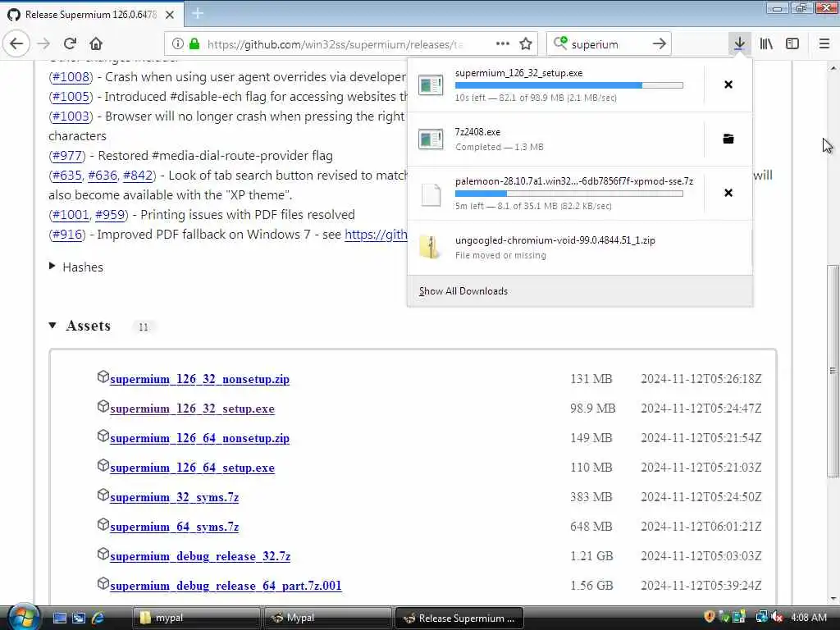Launch Internet Explorer from quick launch
Viewport: 840px width, 630px height.
(98, 618)
